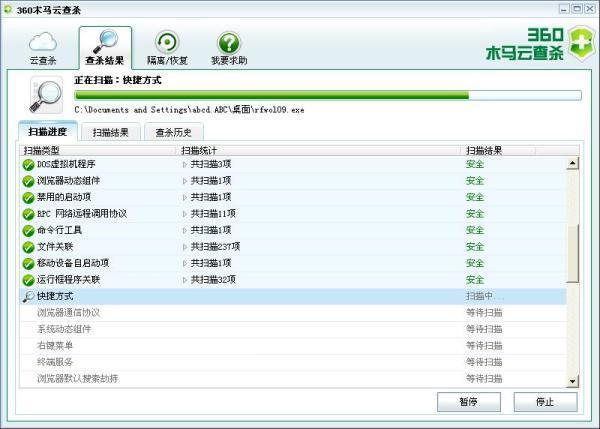Image resolution: width=600 pixels, height=429 pixels.
Task: Click the vertical scrollbar thumb
Action: point(572,254)
